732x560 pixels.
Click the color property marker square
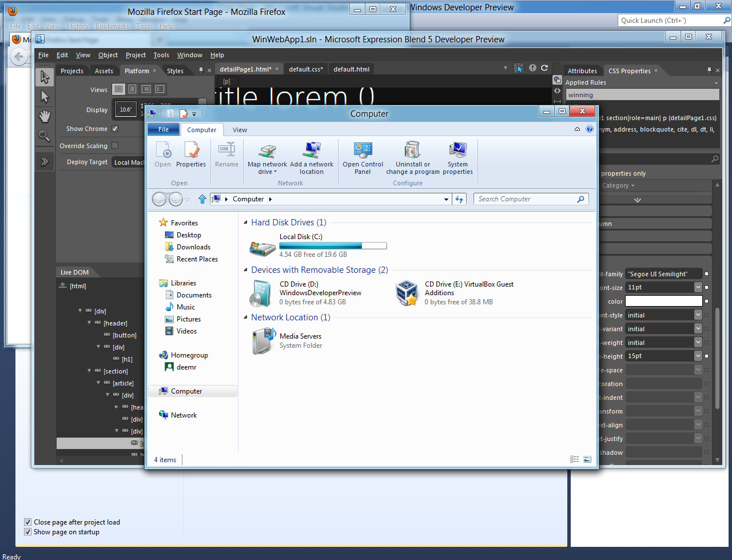[707, 301]
